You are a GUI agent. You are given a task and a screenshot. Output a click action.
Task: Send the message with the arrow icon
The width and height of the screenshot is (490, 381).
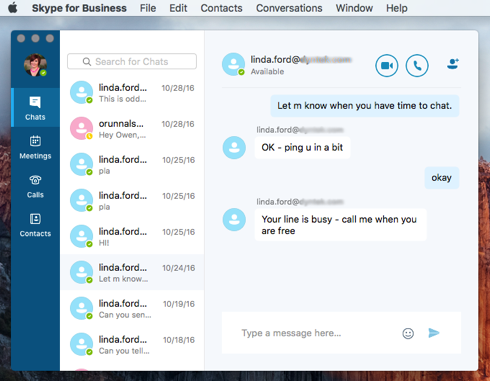(x=434, y=333)
